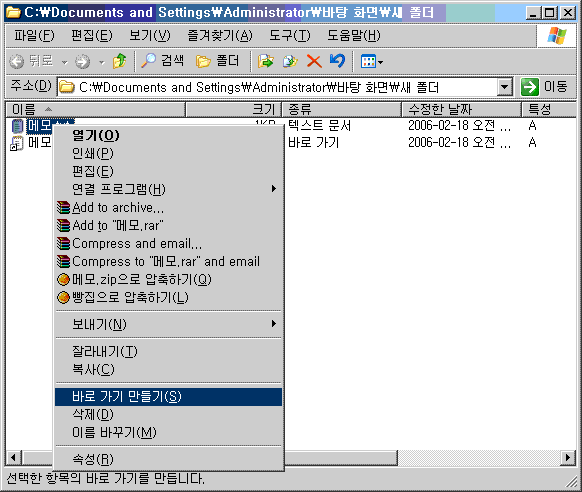Viewport: 582px width, 492px height.
Task: Go up one folder level
Action: pos(119,61)
